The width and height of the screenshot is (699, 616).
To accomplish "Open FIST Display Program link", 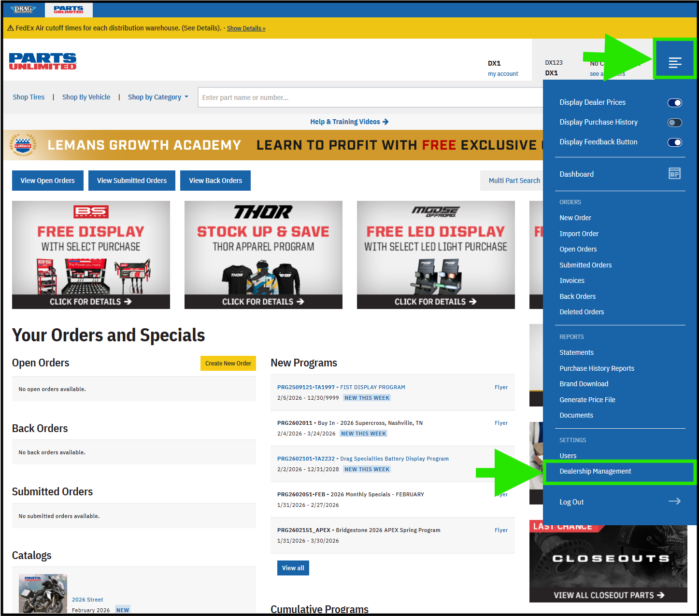I will click(341, 387).
